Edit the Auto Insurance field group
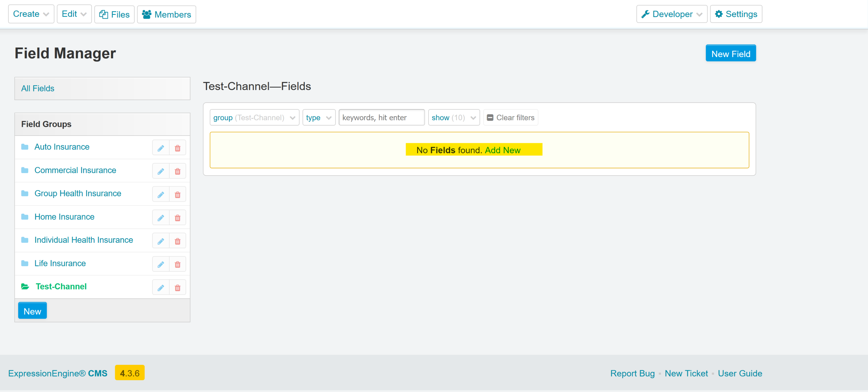 161,148
